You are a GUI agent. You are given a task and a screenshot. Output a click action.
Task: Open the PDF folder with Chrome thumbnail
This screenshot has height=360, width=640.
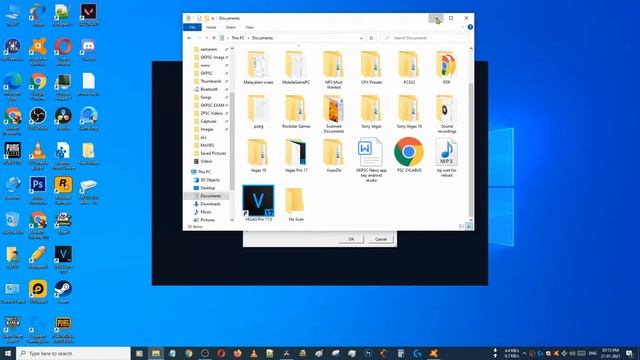pos(447,68)
